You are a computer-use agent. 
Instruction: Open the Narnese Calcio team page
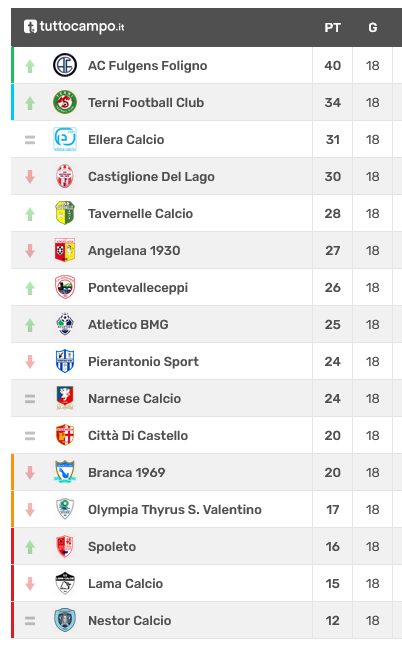135,399
